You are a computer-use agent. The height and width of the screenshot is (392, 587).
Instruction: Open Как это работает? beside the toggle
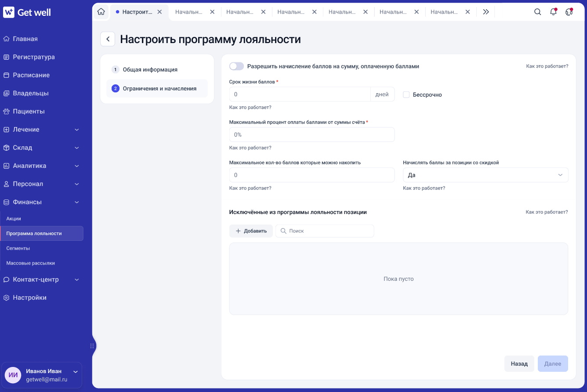[547, 66]
